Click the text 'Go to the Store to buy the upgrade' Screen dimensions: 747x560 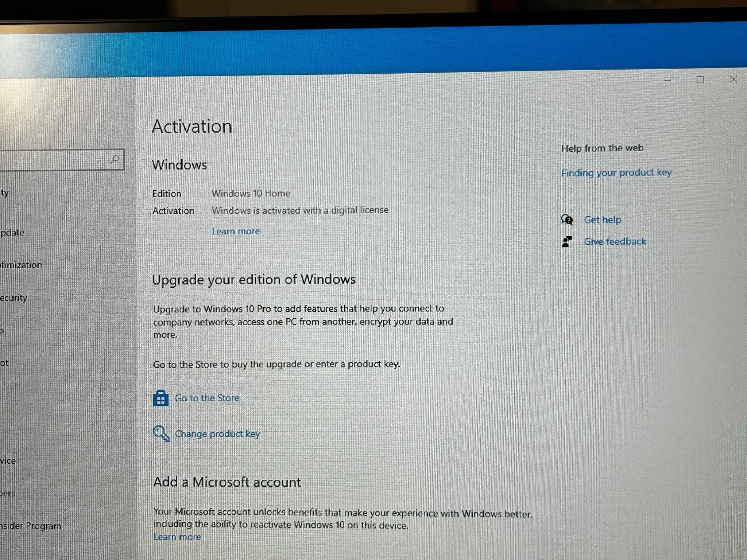[227, 364]
